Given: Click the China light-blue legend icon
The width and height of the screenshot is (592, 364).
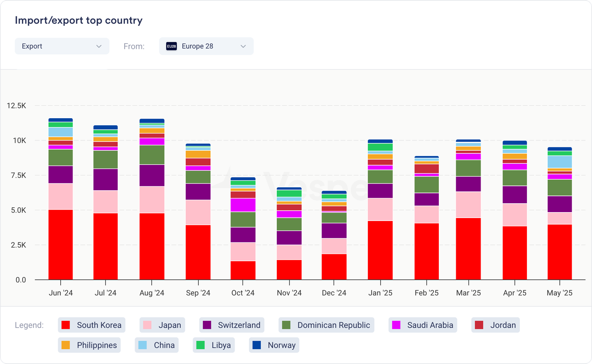Looking at the screenshot, I should (x=142, y=345).
